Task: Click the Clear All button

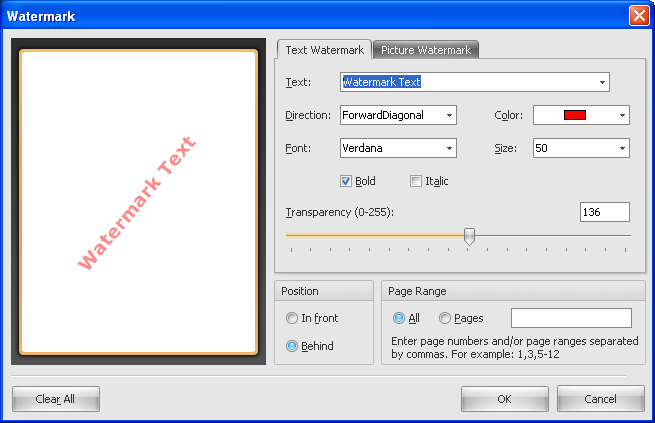Action: (x=56, y=399)
